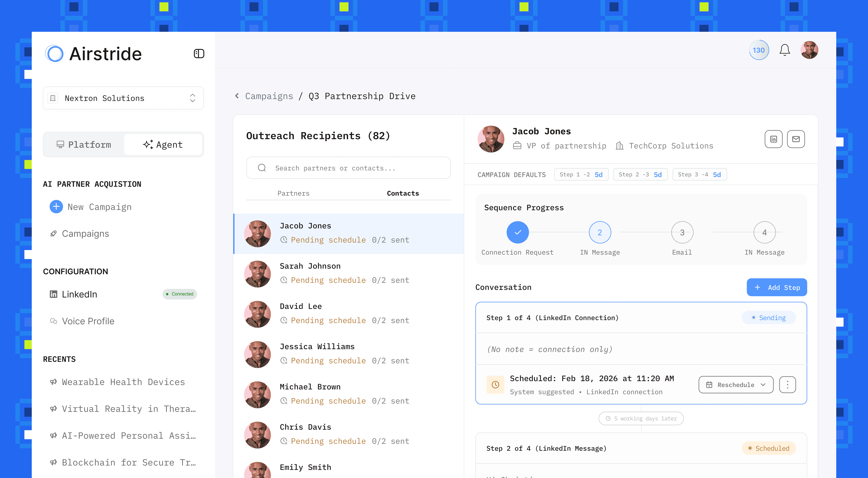868x478 pixels.
Task: Open the three-dot menu for Step 1
Action: (787, 385)
